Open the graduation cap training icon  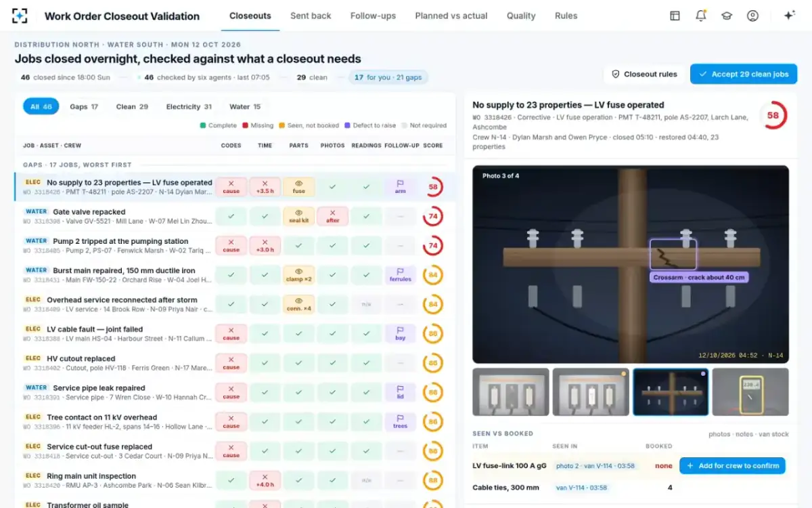click(x=727, y=16)
